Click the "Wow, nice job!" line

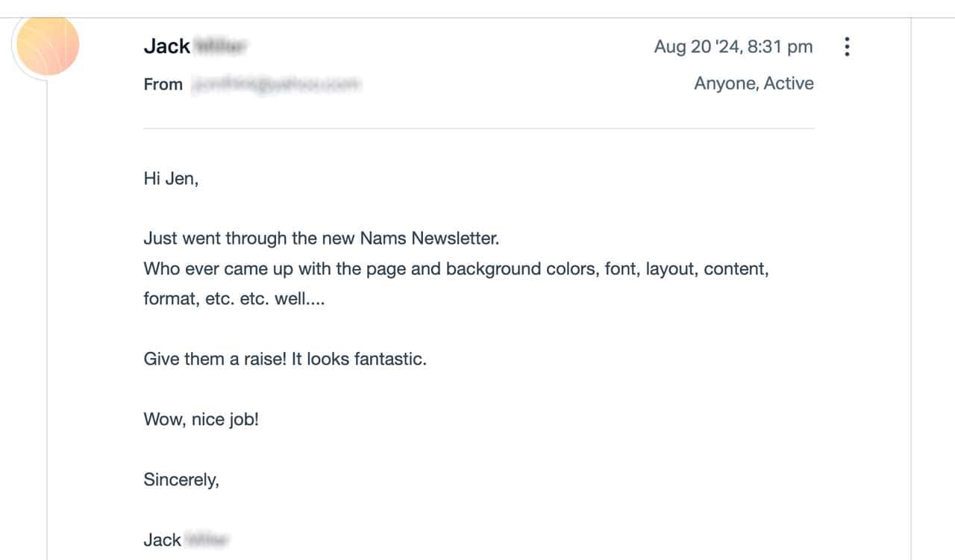[201, 419]
